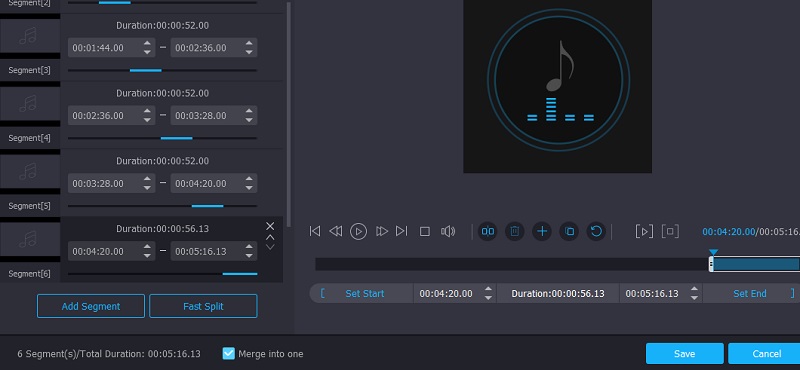Increase end time 00:02:36.00 of Segment[3]
Viewport: 800px width, 370px height.
click(249, 44)
